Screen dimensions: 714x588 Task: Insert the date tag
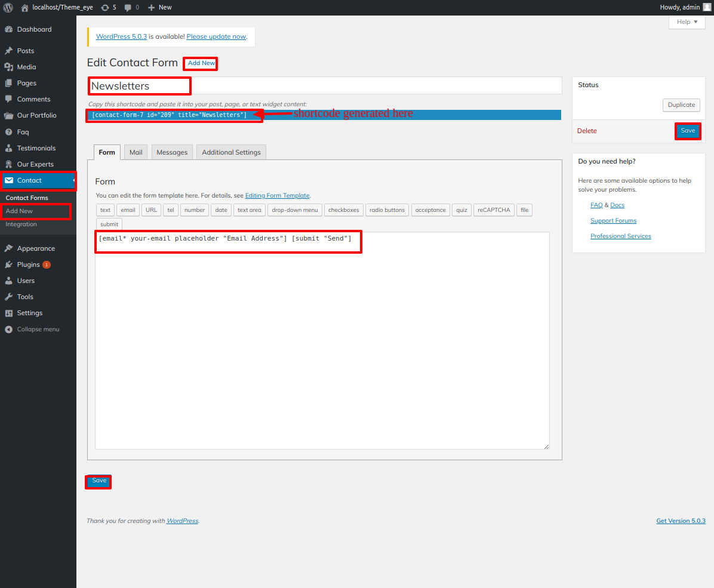(x=221, y=210)
